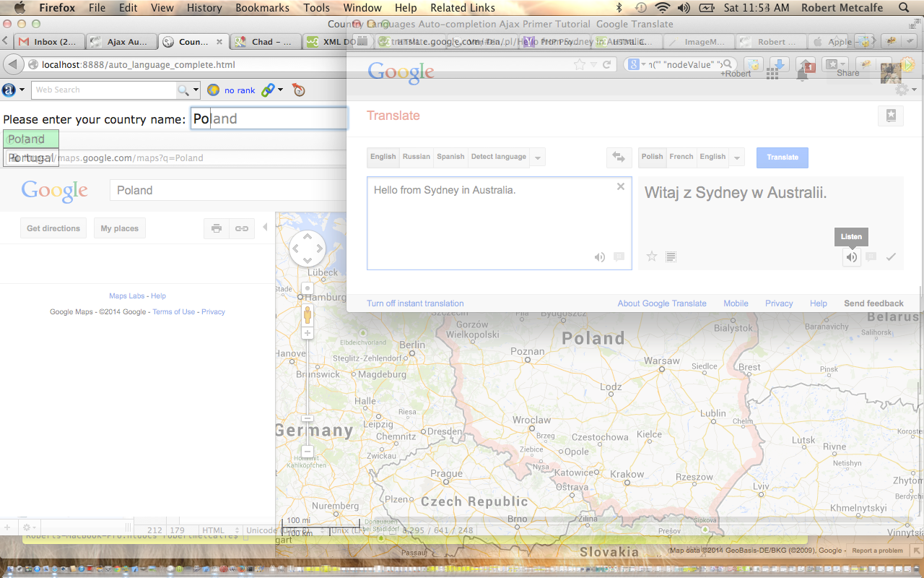Select Poland suggestion from autocomplete list

tap(31, 139)
